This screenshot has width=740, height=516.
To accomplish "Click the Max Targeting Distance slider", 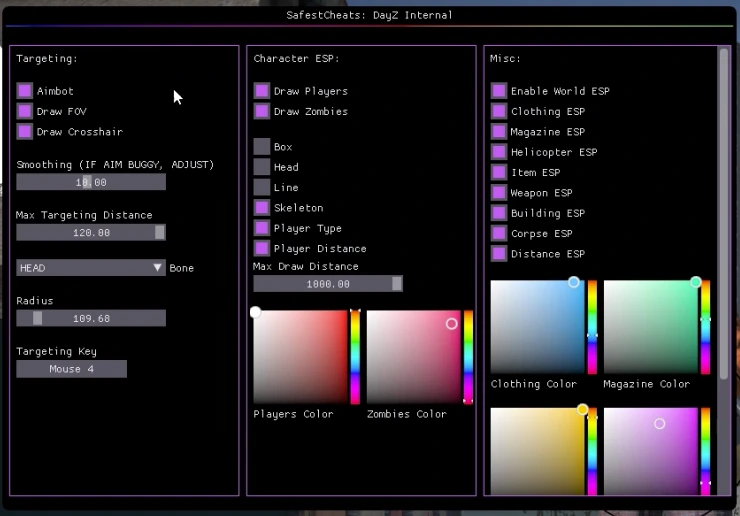I will pos(91,232).
